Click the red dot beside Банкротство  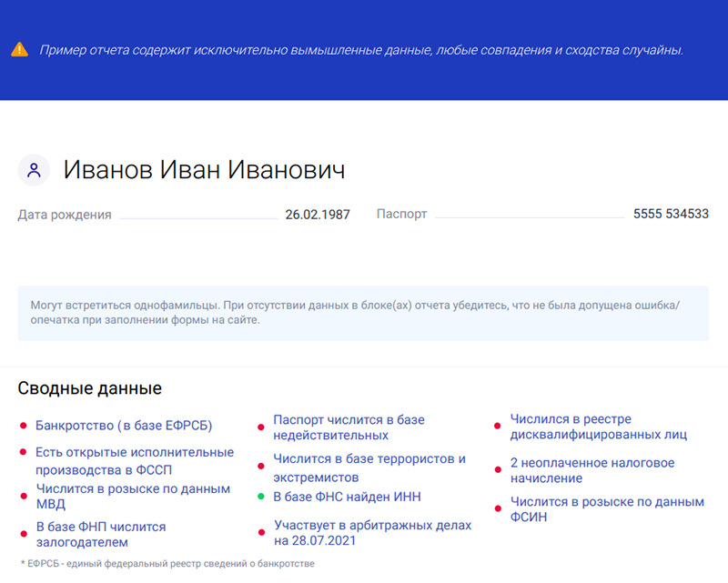[x=24, y=426]
